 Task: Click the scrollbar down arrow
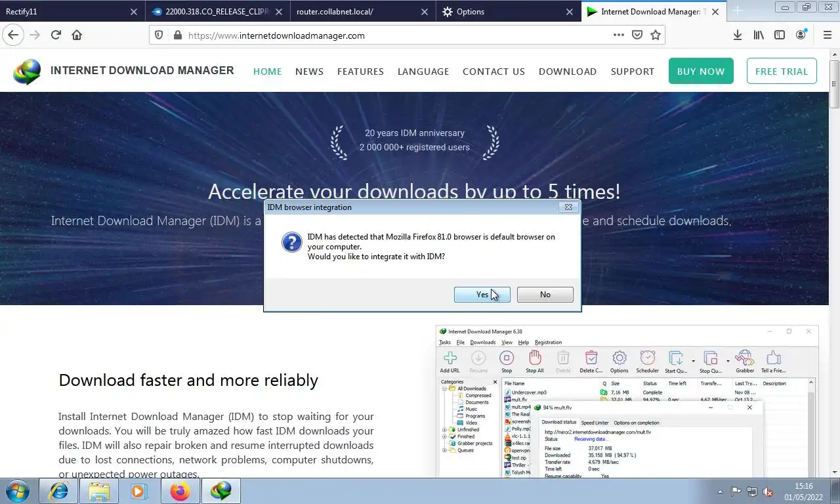click(x=835, y=472)
